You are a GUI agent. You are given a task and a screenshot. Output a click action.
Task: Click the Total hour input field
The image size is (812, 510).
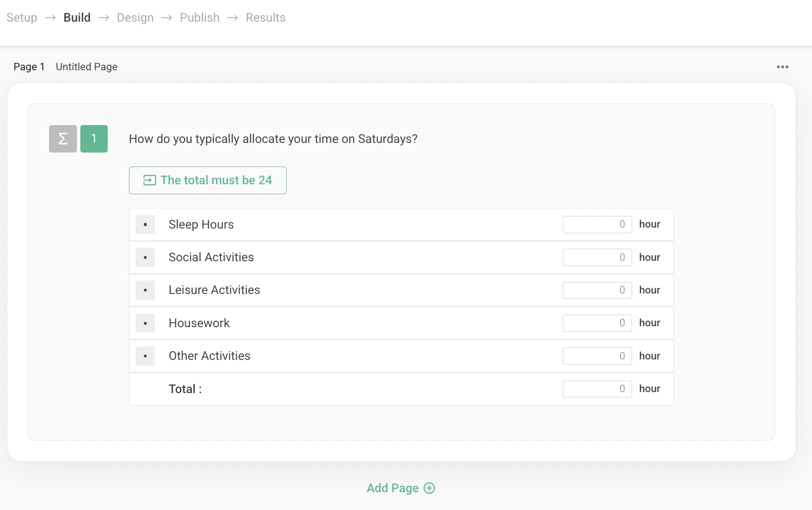click(597, 389)
